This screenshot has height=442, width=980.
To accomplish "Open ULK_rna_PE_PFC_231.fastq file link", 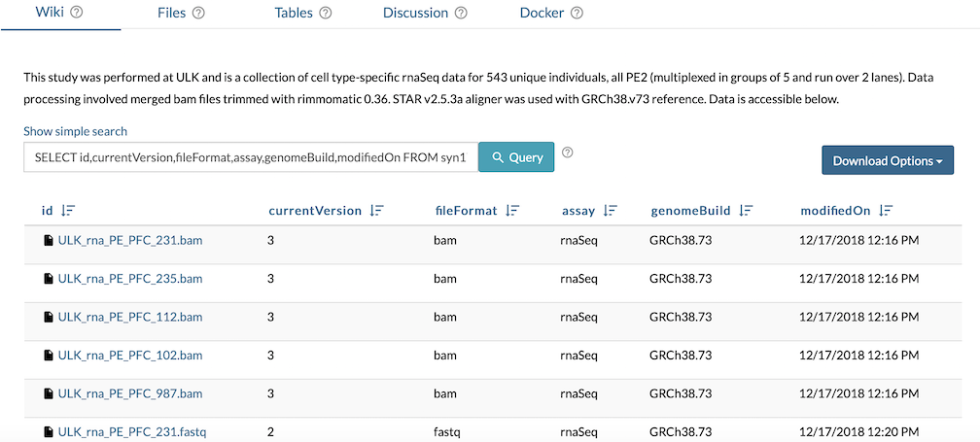I will (x=132, y=431).
